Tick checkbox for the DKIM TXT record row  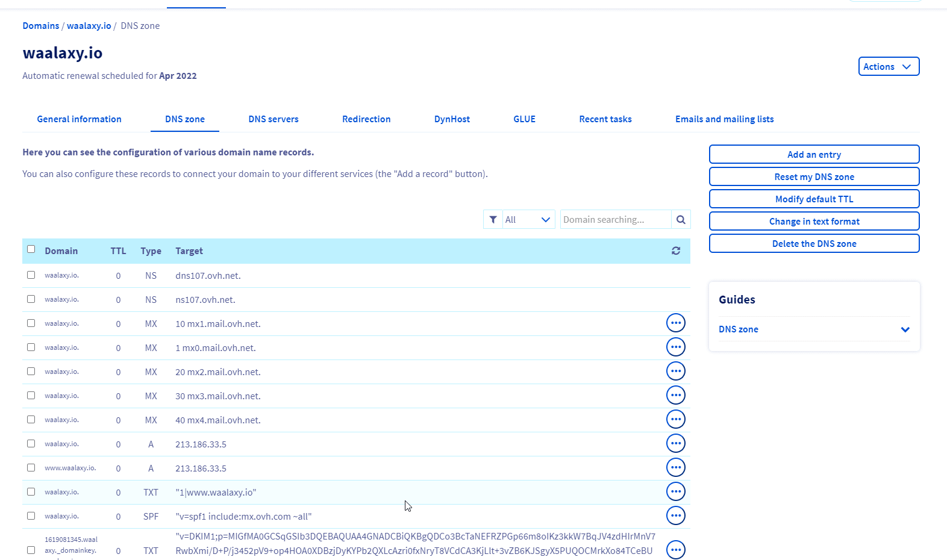tap(31, 550)
